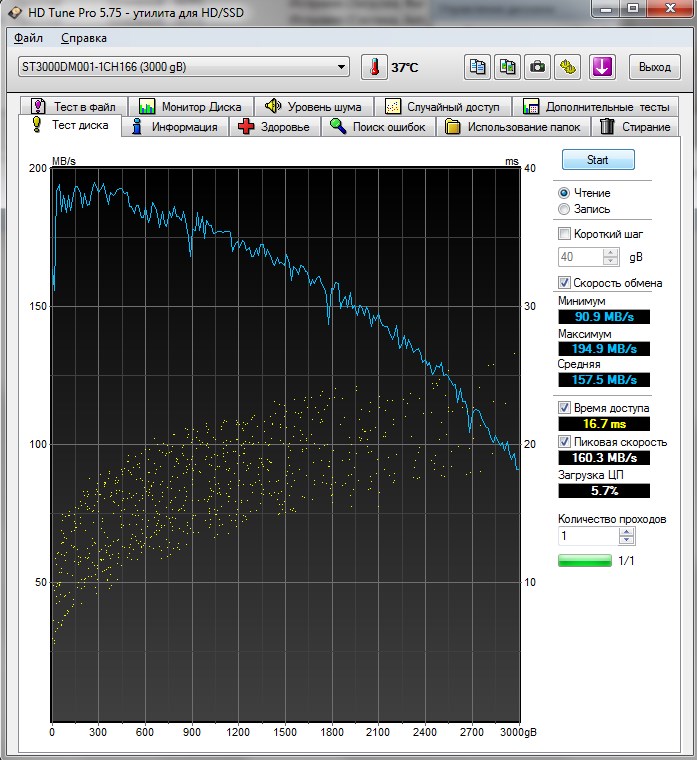Open the options wrench icon

[568, 67]
